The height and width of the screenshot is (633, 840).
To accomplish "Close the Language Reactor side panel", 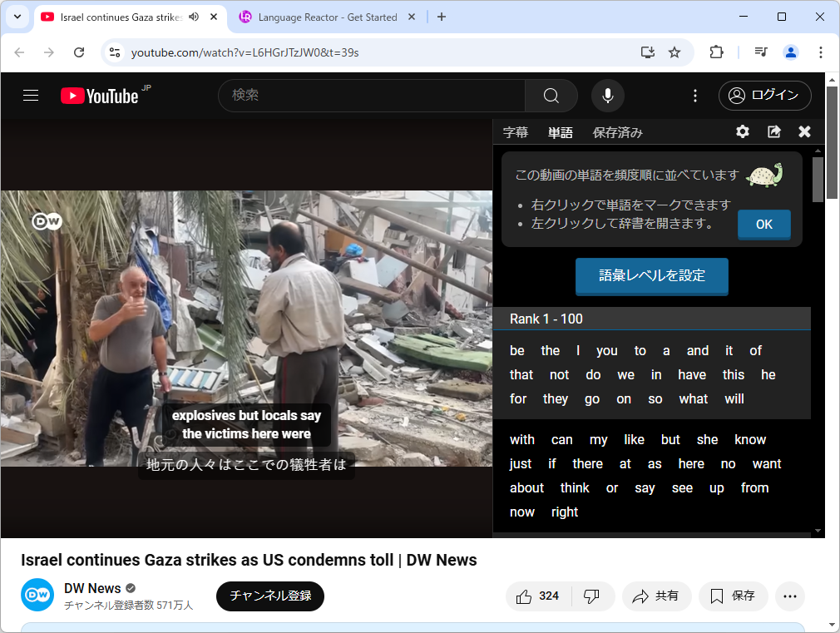I will pyautogui.click(x=804, y=131).
